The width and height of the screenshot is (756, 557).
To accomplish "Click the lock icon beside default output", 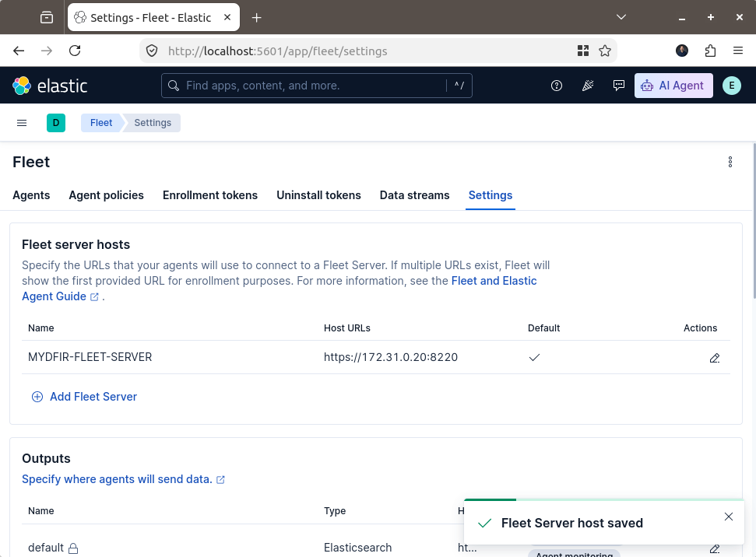I will click(x=73, y=548).
